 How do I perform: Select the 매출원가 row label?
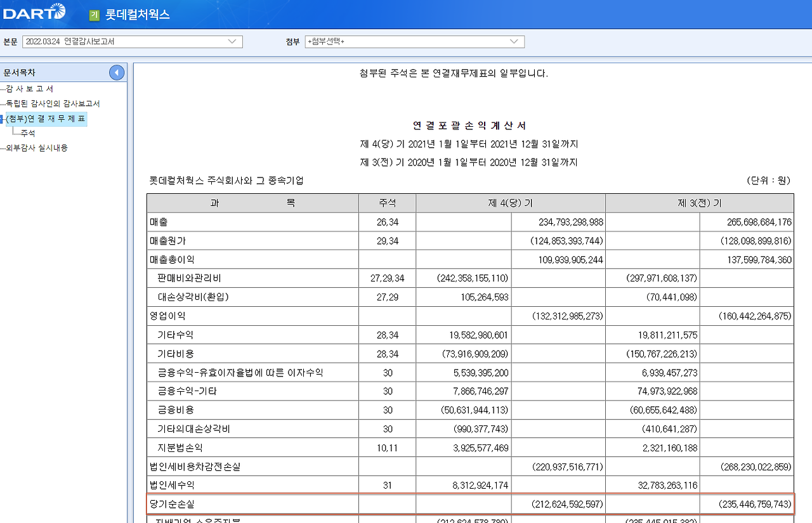point(168,241)
